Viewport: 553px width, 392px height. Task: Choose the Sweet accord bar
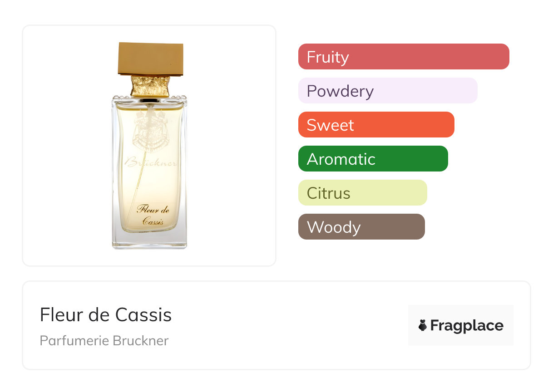pos(376,125)
